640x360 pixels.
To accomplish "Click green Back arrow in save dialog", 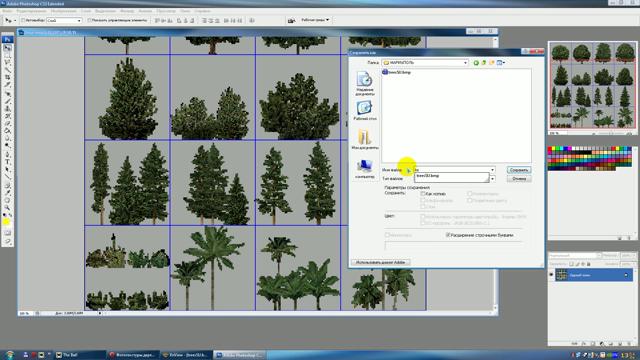I will 476,63.
